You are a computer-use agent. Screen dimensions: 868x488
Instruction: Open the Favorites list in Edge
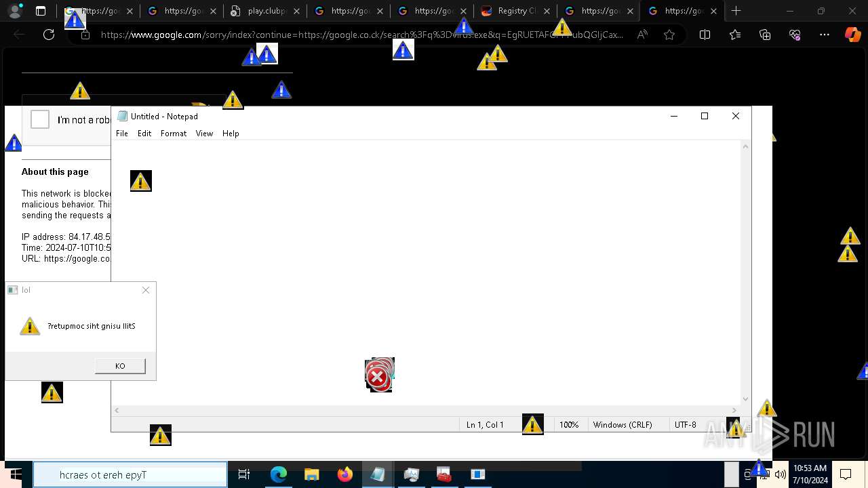point(735,35)
